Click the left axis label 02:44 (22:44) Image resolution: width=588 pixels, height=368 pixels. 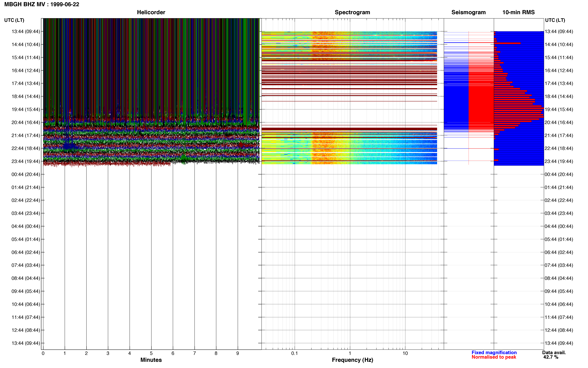26,200
